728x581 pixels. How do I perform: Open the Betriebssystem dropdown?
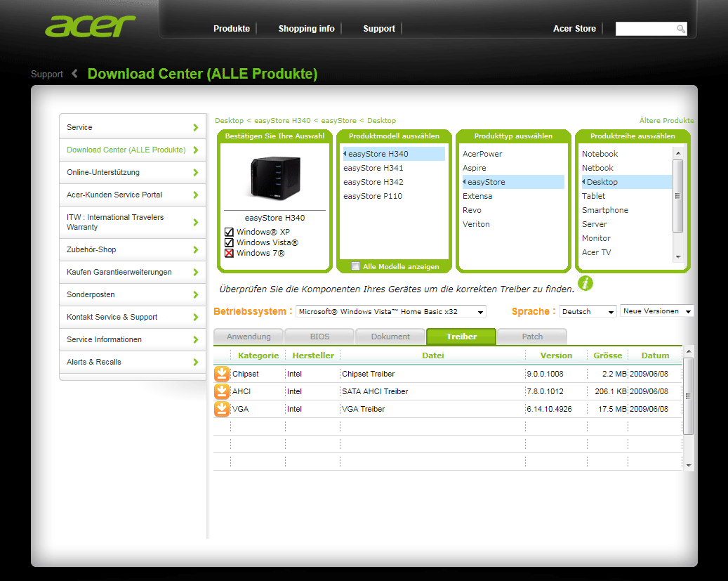(390, 311)
